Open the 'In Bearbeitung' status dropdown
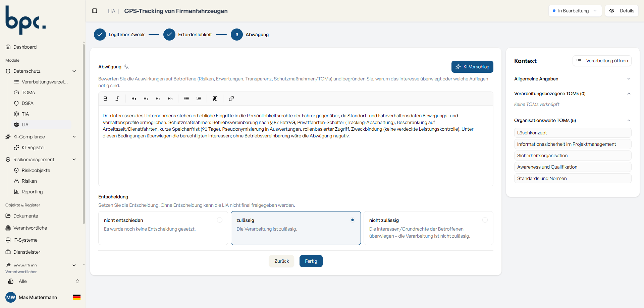 tap(575, 11)
